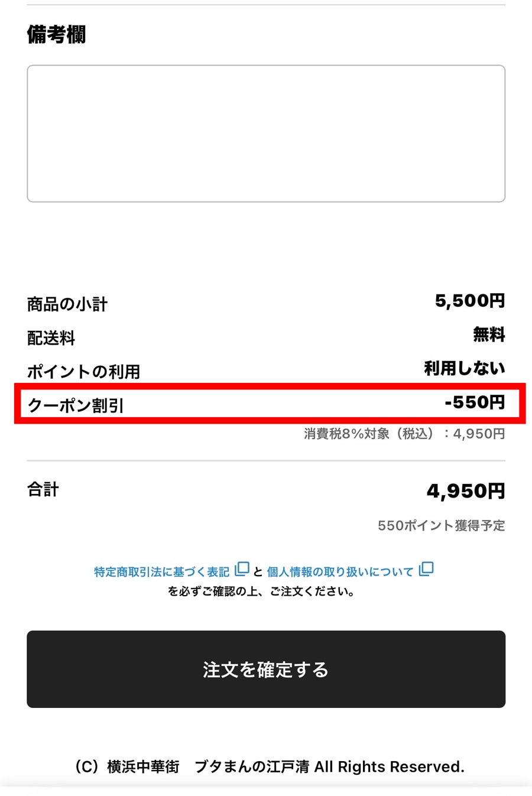Screen dimensions: 532x796
Task: Click inside the 備考欄 remarks text box
Action: pyautogui.click(x=266, y=133)
